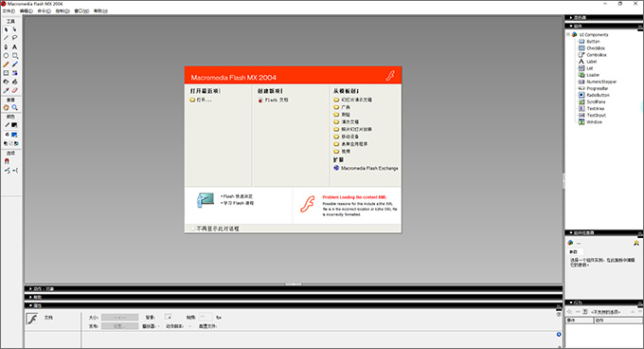Click the Smooth option icon
Image resolution: width=644 pixels, height=349 pixels.
[7, 170]
